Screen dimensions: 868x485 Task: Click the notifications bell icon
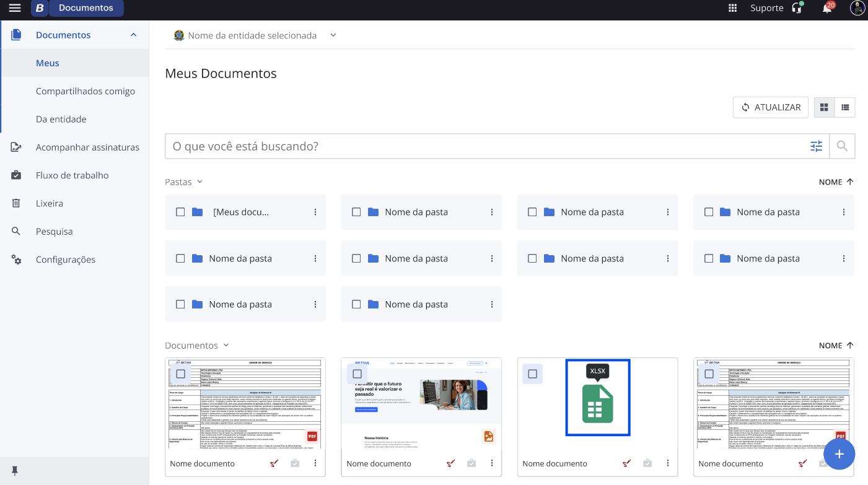tap(826, 8)
